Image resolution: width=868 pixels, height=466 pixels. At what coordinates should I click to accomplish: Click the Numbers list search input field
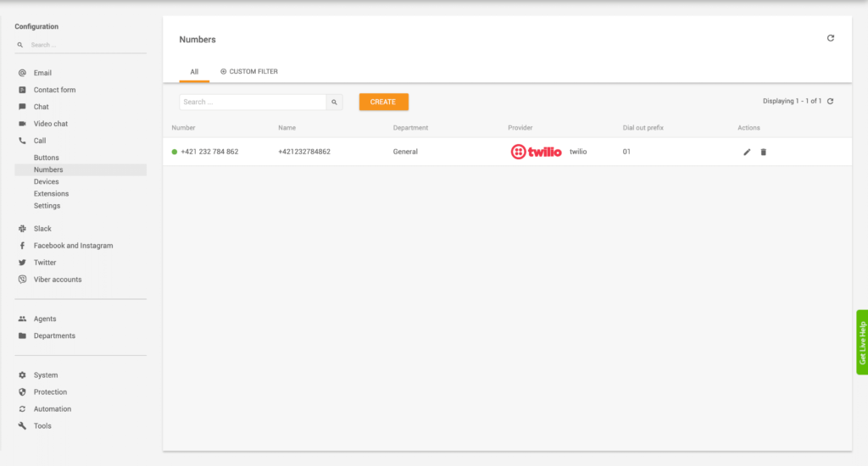pyautogui.click(x=253, y=102)
